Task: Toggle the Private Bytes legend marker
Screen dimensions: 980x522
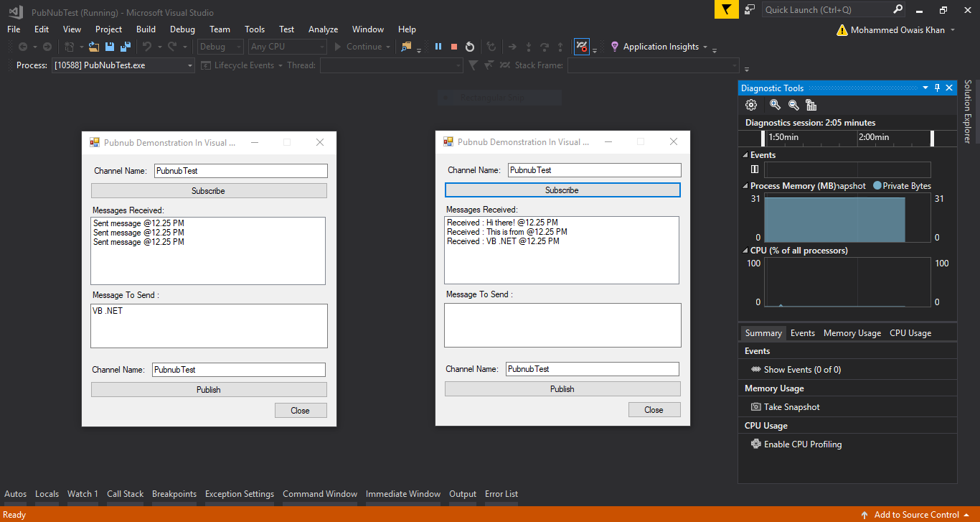Action: coord(877,186)
